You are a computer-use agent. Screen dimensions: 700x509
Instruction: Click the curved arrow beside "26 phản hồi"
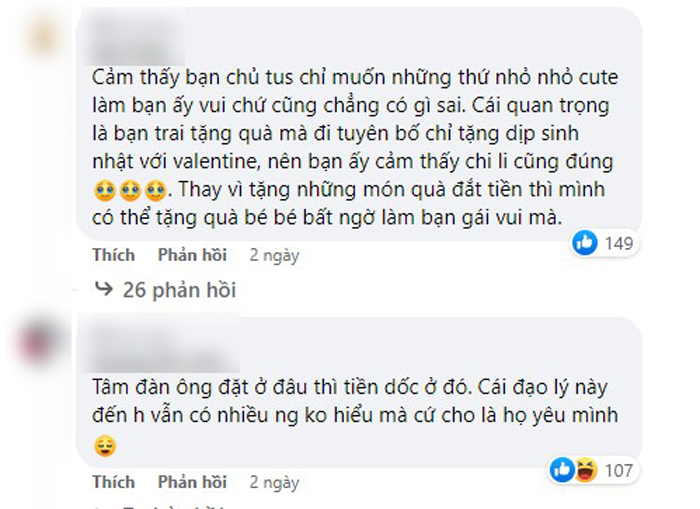[103, 290]
